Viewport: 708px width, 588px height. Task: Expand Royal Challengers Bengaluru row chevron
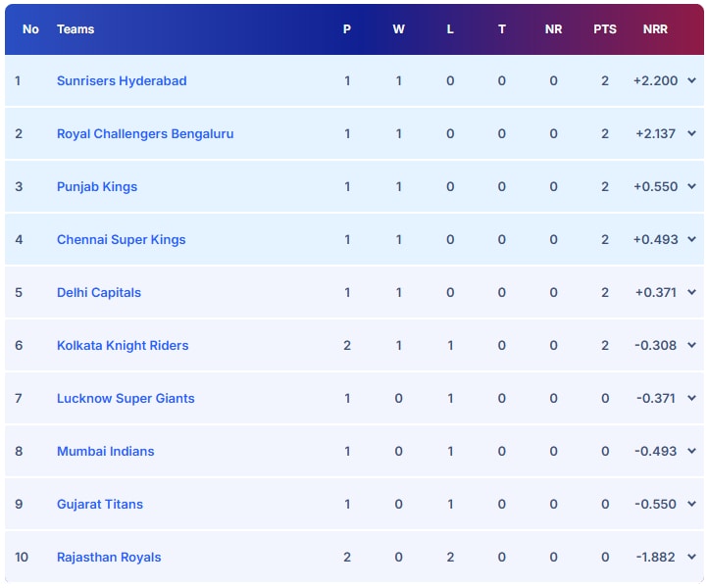(x=691, y=134)
